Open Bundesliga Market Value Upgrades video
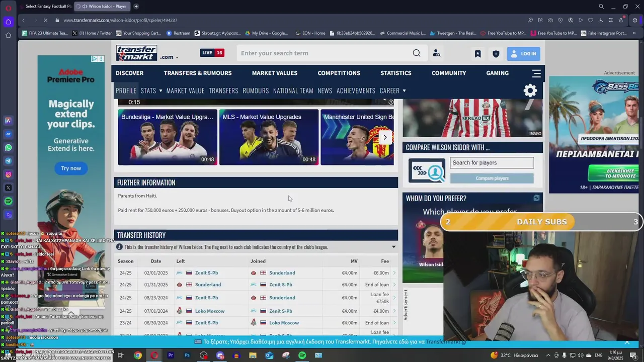 pyautogui.click(x=168, y=137)
